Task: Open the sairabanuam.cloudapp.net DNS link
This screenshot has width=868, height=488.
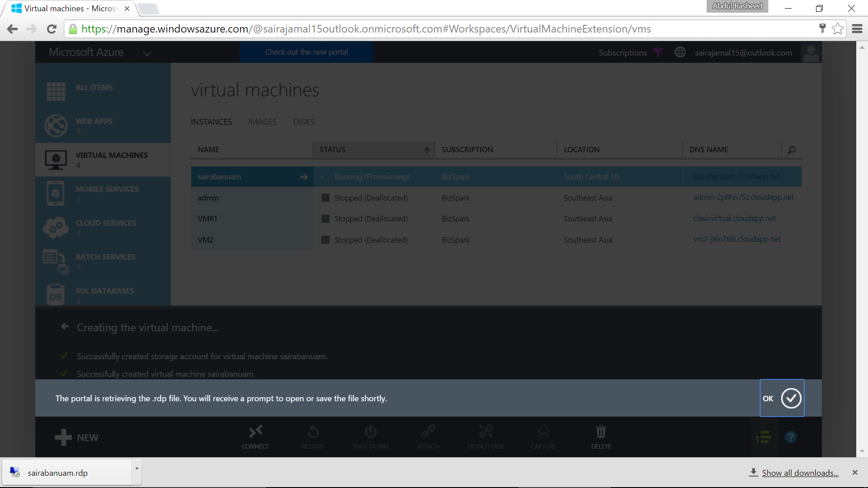Action: [736, 176]
